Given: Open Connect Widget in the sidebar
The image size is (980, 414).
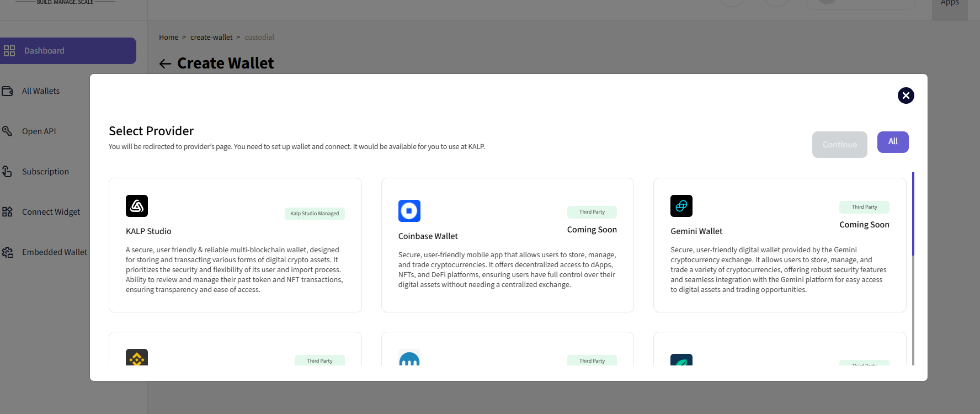Looking at the screenshot, I should coord(51,212).
